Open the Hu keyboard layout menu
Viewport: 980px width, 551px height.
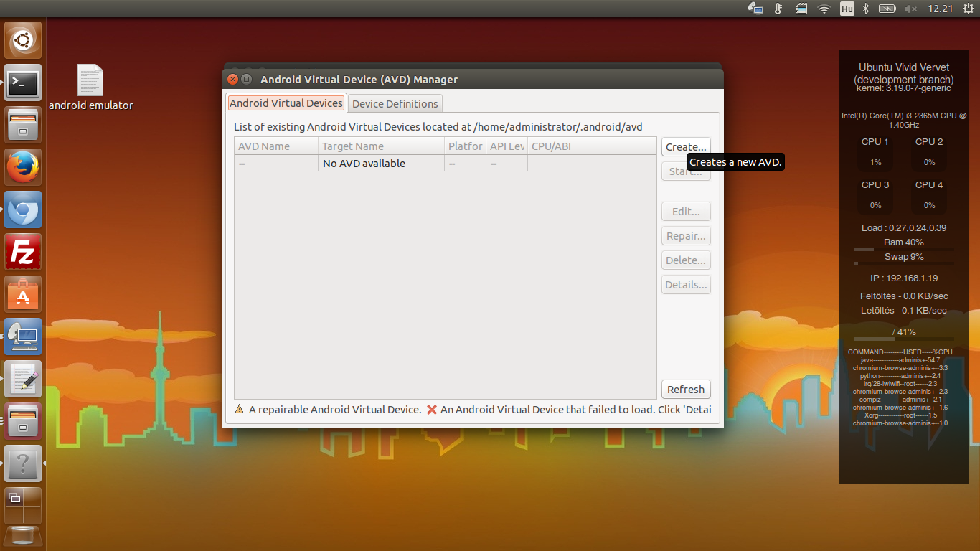(x=847, y=9)
